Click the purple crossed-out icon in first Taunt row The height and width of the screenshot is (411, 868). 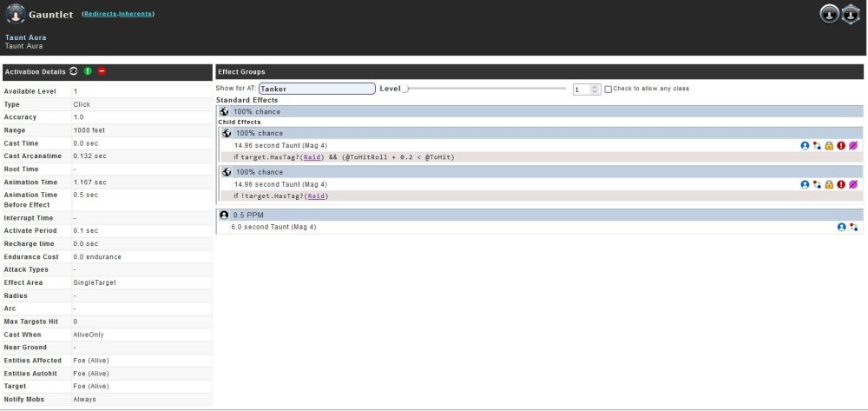coord(852,146)
